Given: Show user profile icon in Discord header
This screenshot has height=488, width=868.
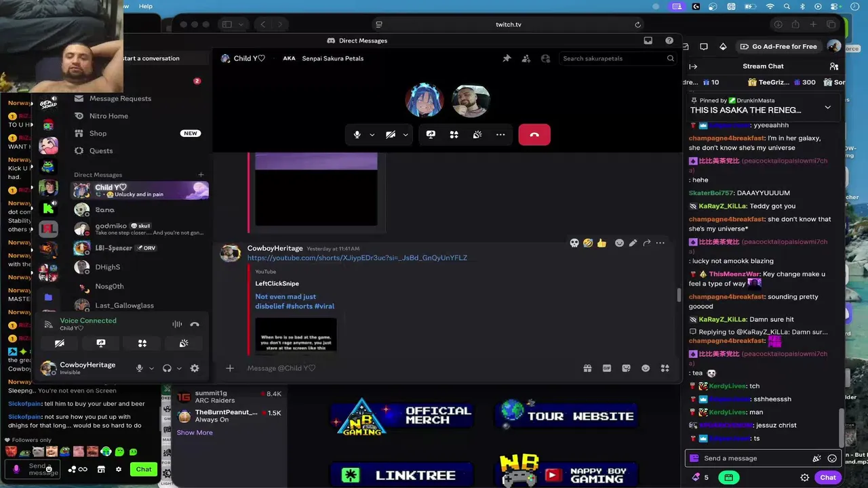Looking at the screenshot, I should pyautogui.click(x=545, y=58).
